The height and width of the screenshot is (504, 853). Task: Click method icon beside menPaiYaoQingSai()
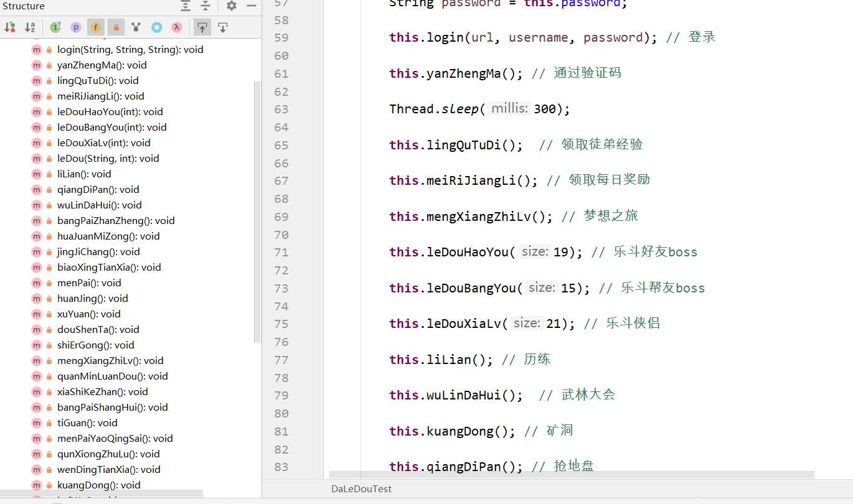click(x=37, y=438)
